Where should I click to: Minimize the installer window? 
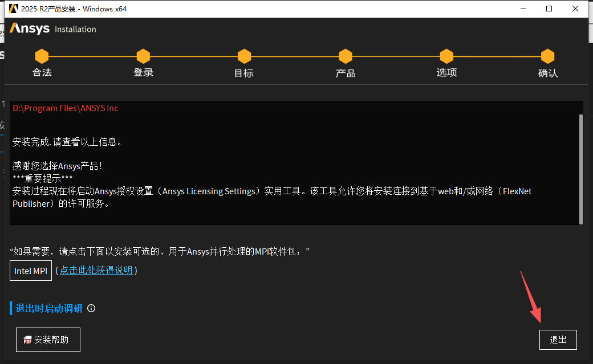[523, 9]
